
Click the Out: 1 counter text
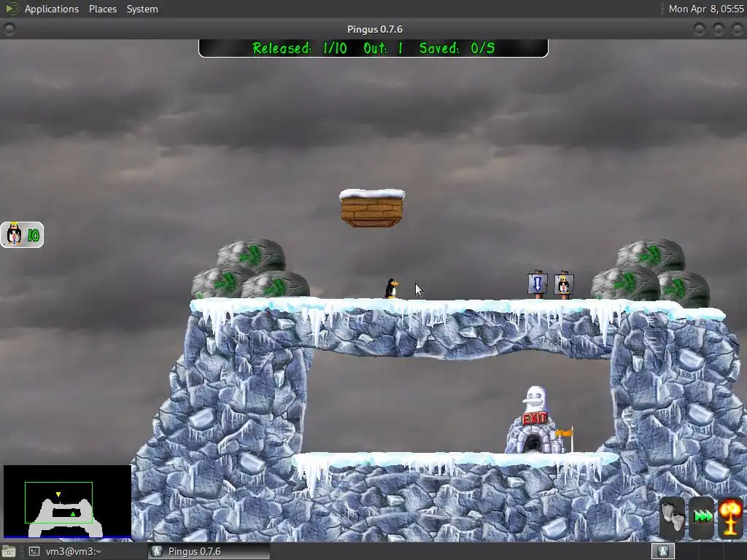pyautogui.click(x=383, y=48)
